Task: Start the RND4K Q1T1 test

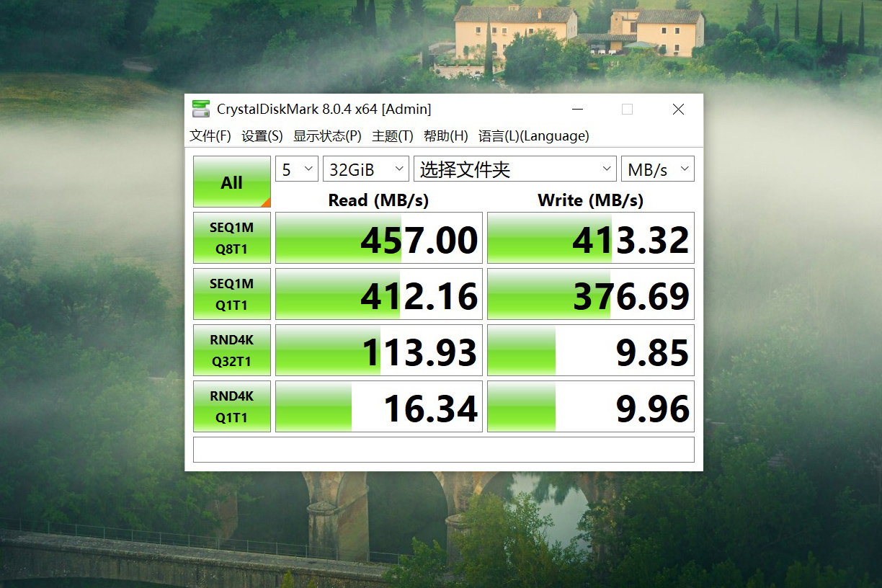Action: pyautogui.click(x=232, y=406)
